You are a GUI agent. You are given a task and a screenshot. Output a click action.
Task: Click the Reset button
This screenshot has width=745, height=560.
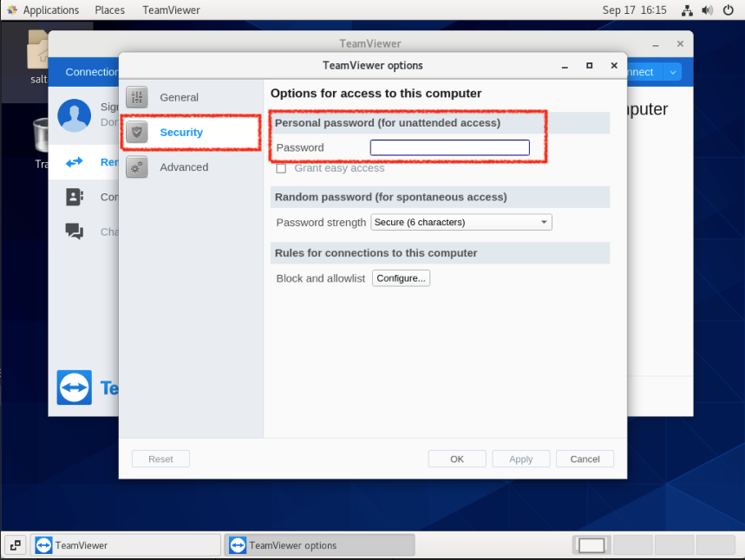click(160, 459)
